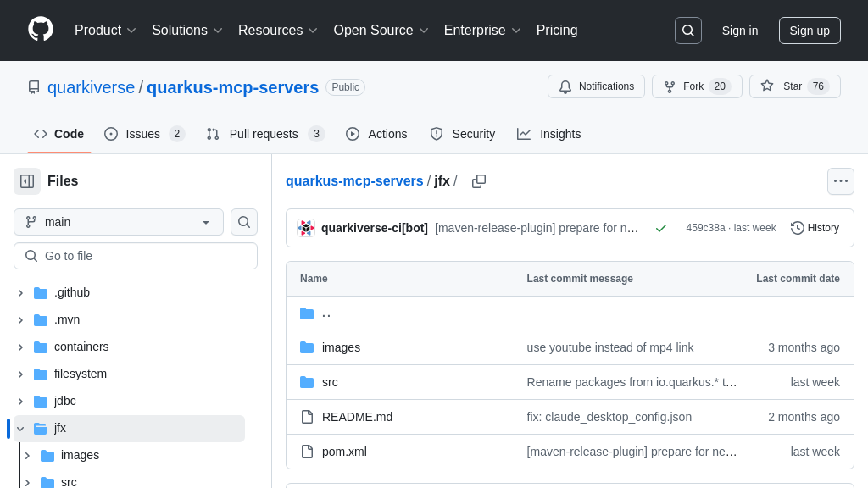
Task: Switch to the Code tab
Action: tap(58, 134)
